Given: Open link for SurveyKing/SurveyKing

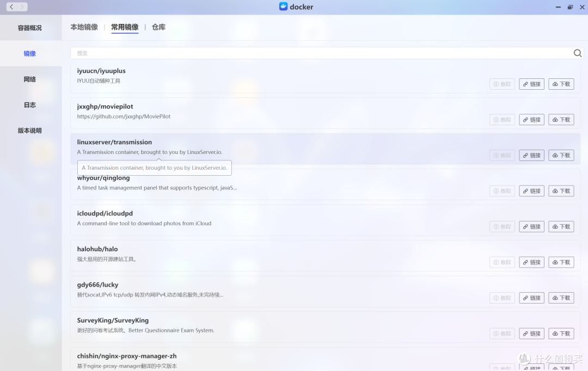Looking at the screenshot, I should pyautogui.click(x=532, y=333).
